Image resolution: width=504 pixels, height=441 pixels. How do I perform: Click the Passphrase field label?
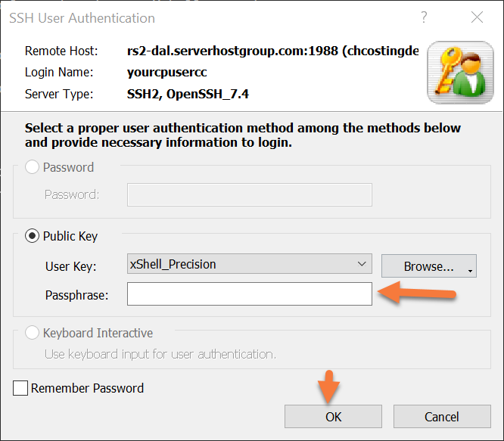click(76, 295)
